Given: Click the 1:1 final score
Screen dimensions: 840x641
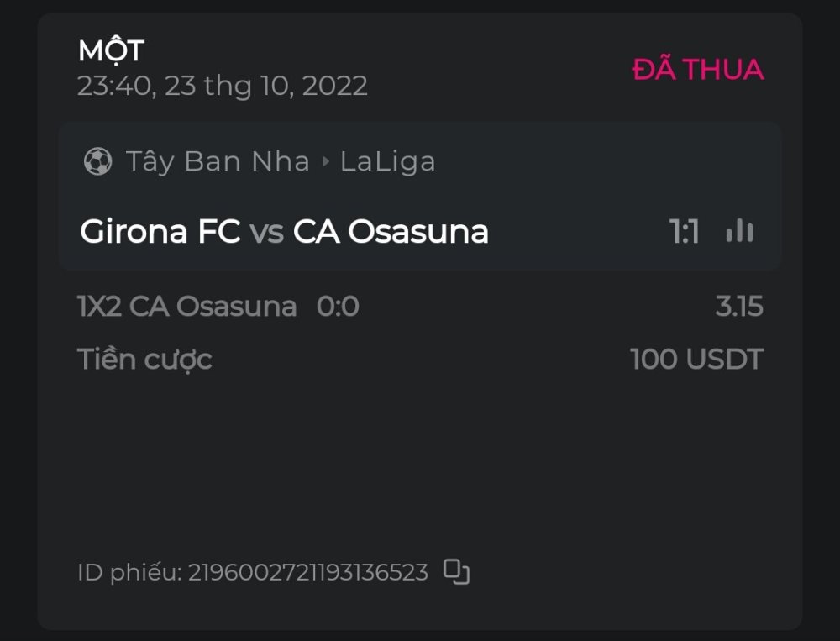Looking at the screenshot, I should [x=685, y=232].
